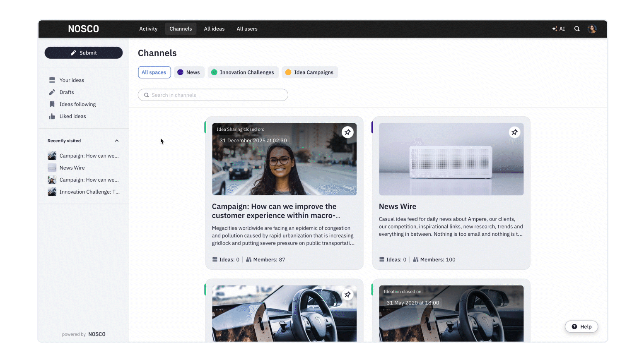Click the Submit button
Image resolution: width=644 pixels, height=362 pixels.
tap(84, 53)
